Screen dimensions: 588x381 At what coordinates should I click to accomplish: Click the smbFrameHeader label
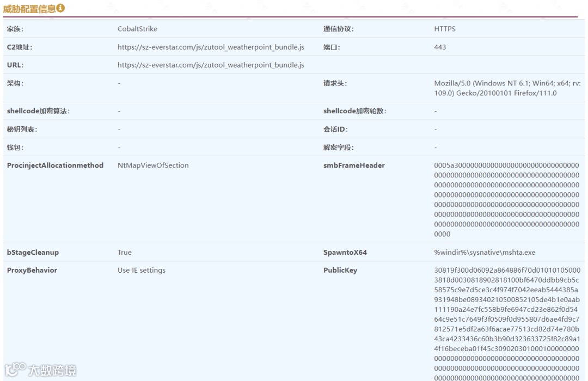click(354, 165)
